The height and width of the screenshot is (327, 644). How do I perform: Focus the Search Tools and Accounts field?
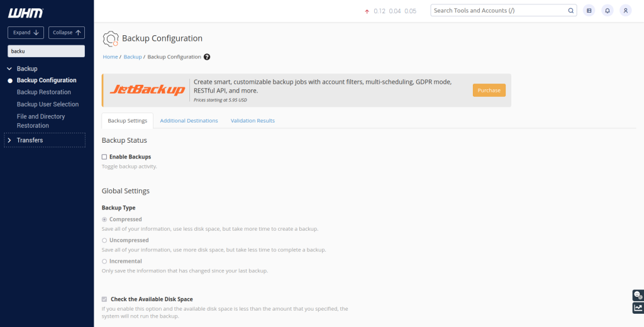click(497, 11)
